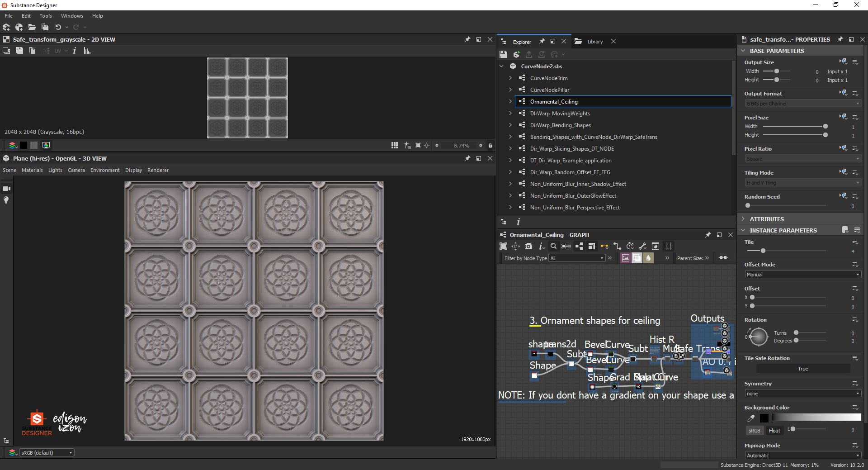Viewport: 868px width, 470px height.
Task: Open the Symmetry dropdown set to none
Action: click(x=802, y=393)
